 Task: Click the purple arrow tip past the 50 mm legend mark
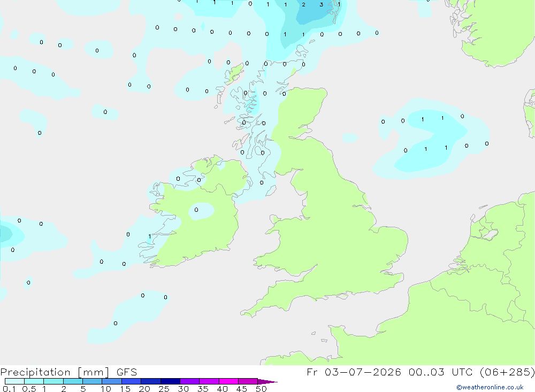pyautogui.click(x=268, y=381)
